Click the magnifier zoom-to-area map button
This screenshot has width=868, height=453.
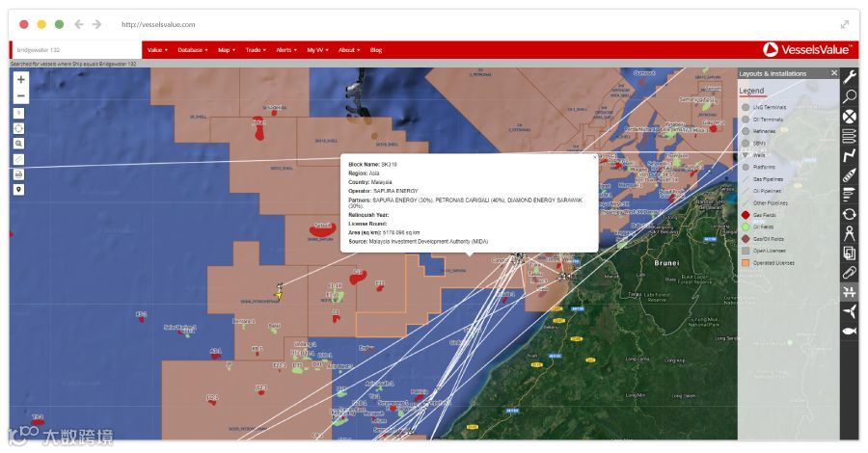(18, 144)
